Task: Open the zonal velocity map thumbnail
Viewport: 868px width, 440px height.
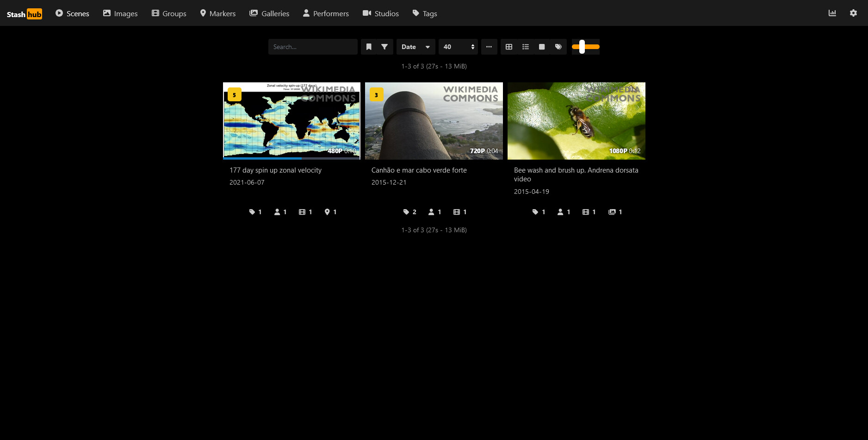Action: [x=291, y=121]
